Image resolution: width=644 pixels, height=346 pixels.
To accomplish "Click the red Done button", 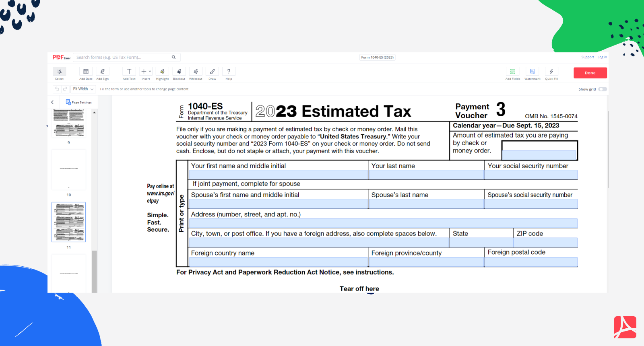I will pos(590,73).
